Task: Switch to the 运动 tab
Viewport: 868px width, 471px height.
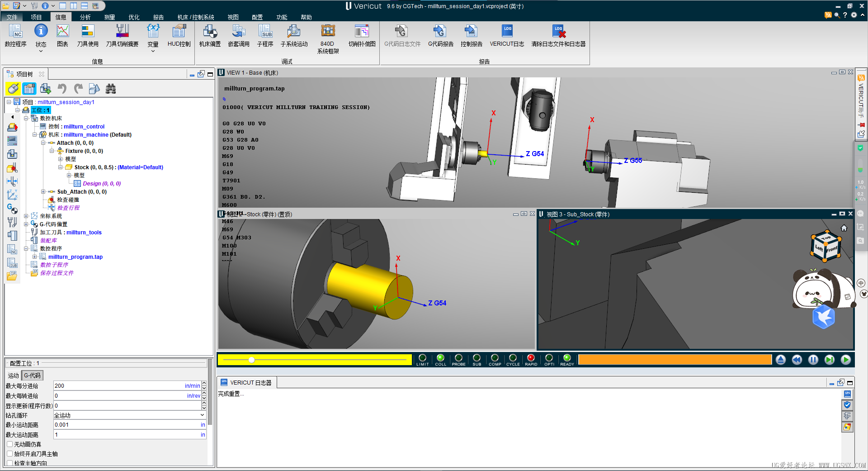Action: [x=13, y=376]
